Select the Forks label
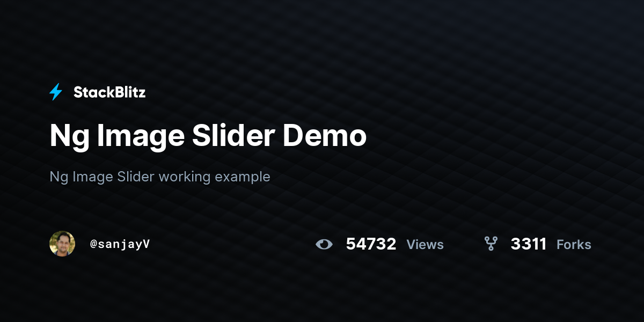Viewport: 644px width, 322px height. [574, 245]
